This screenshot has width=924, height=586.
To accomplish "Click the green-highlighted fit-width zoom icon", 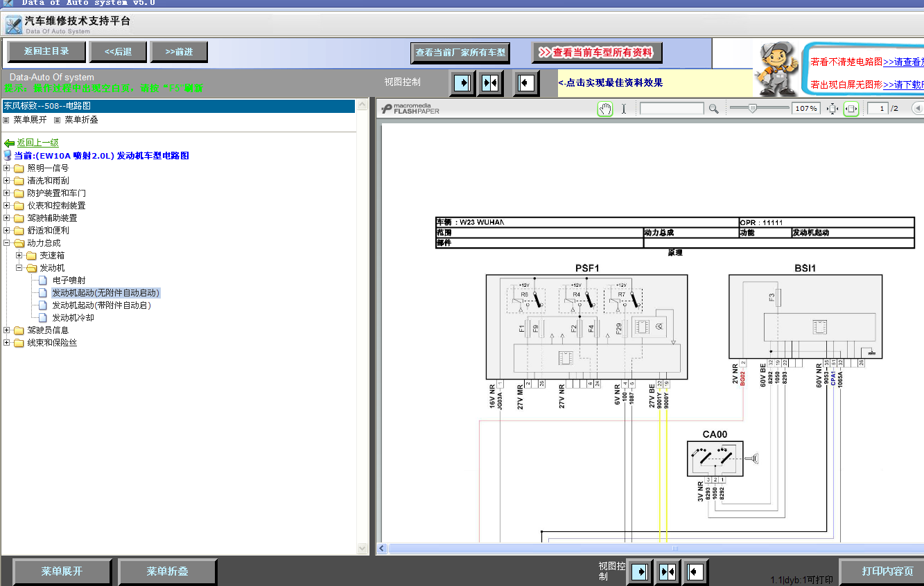I will (851, 109).
